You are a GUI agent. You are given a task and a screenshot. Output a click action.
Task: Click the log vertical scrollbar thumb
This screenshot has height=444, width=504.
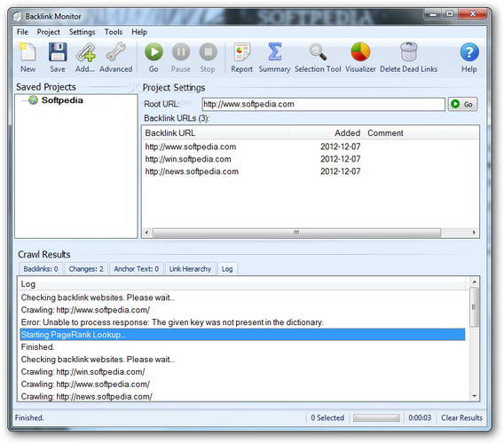[x=475, y=307]
